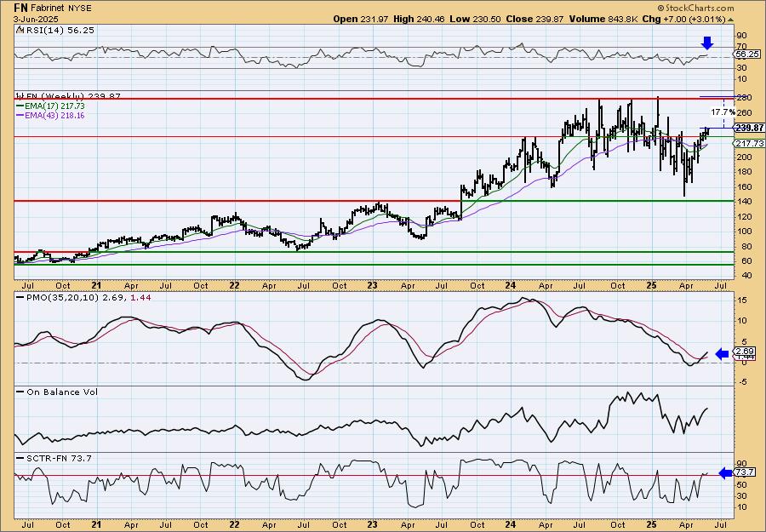Click the price bar icon beside FN (Weekly)
The height and width of the screenshot is (532, 766).
(x=19, y=96)
